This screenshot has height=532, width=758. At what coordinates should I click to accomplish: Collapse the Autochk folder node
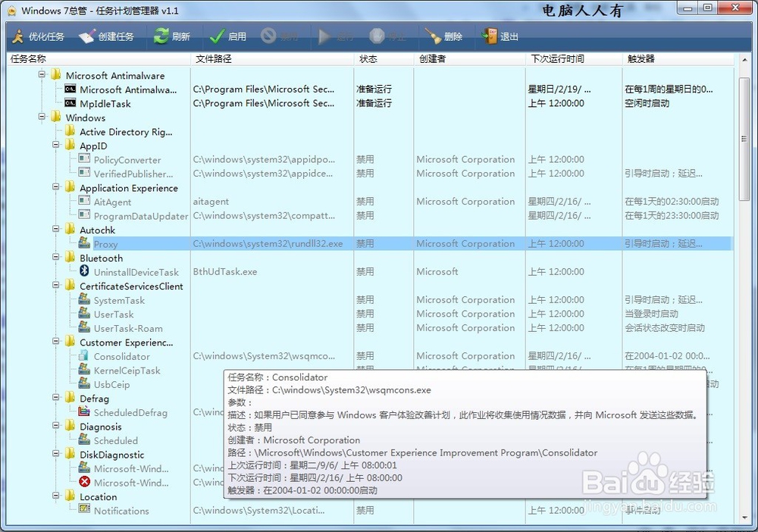click(x=56, y=229)
